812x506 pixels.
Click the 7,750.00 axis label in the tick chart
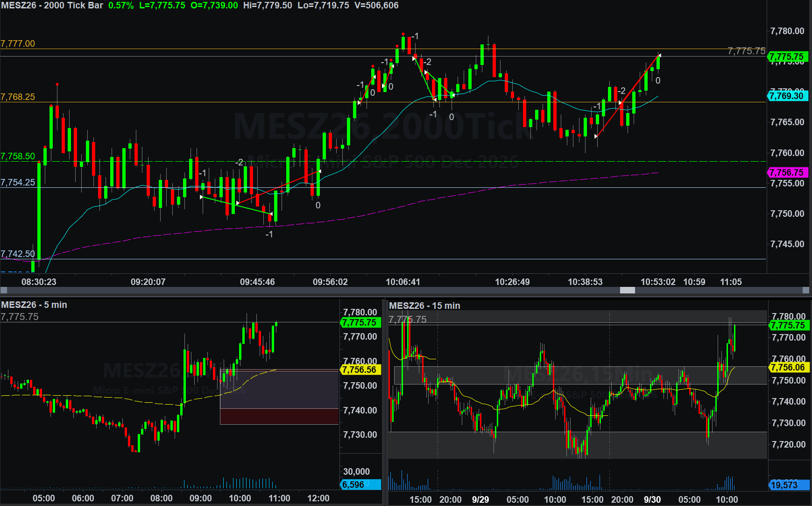(787, 214)
